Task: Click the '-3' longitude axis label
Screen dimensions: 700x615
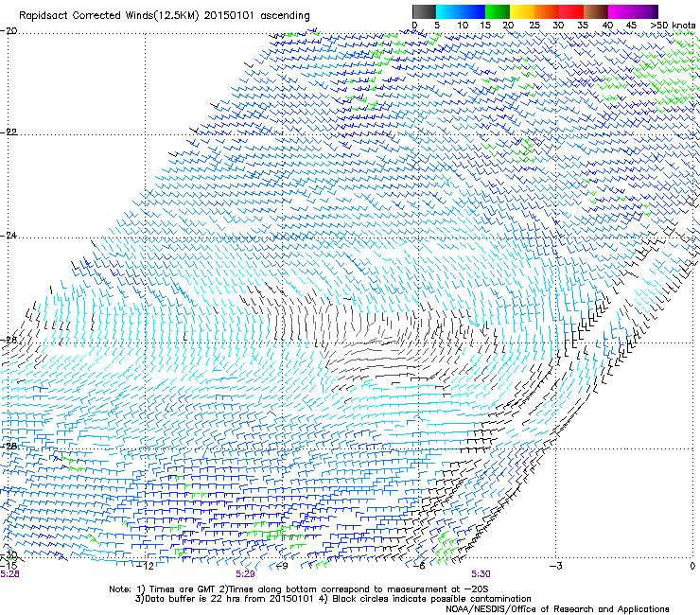Action: point(555,566)
